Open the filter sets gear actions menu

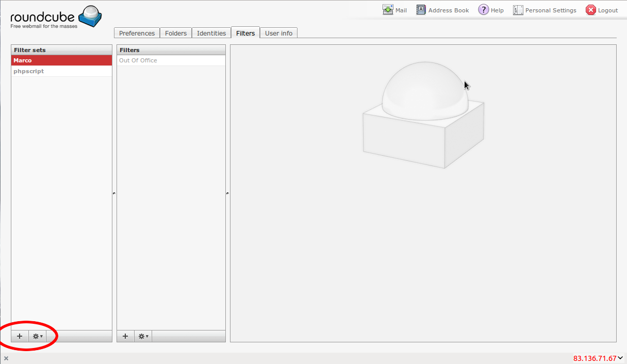38,336
